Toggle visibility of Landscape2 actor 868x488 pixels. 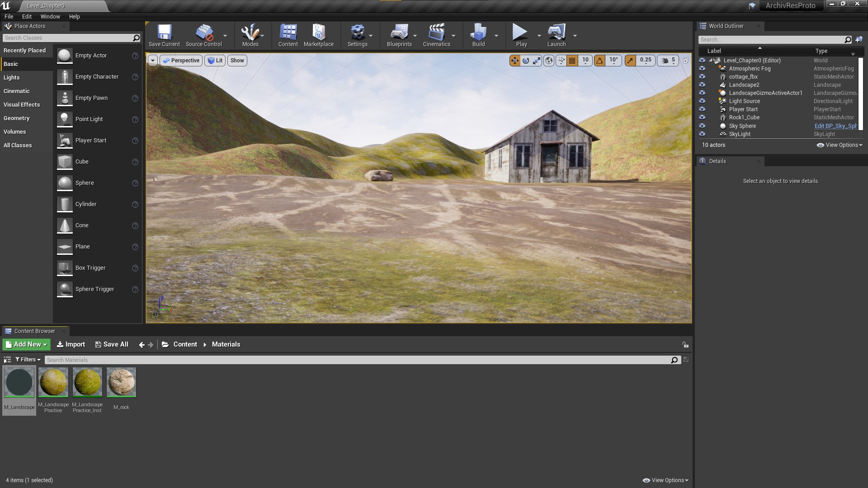pos(702,85)
